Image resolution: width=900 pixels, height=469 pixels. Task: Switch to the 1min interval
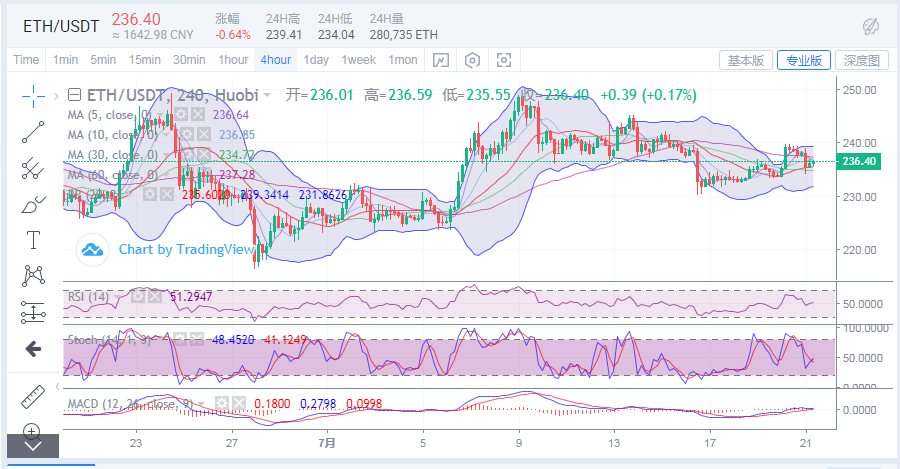pos(65,60)
